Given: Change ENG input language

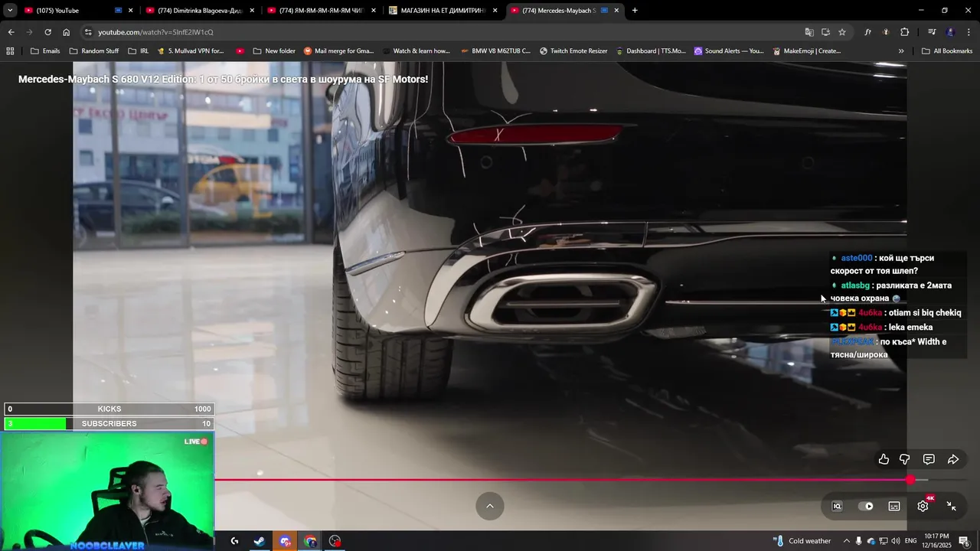Looking at the screenshot, I should (910, 541).
